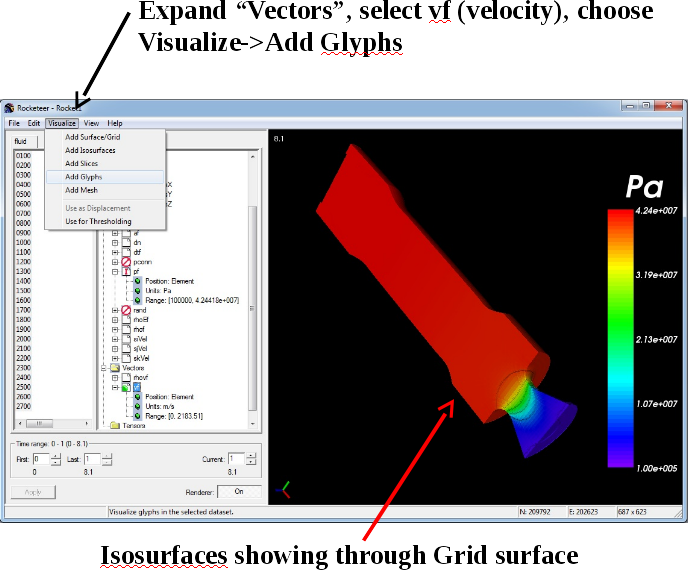This screenshot has width=688, height=570.
Task: Click the tree panel scroll-down arrow
Action: point(252,424)
